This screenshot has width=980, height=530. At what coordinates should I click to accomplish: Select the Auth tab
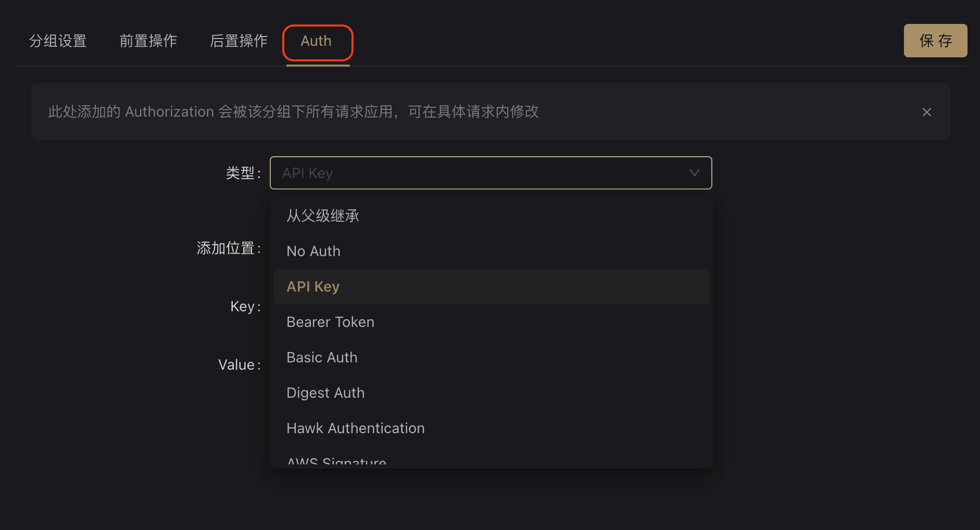click(x=317, y=41)
